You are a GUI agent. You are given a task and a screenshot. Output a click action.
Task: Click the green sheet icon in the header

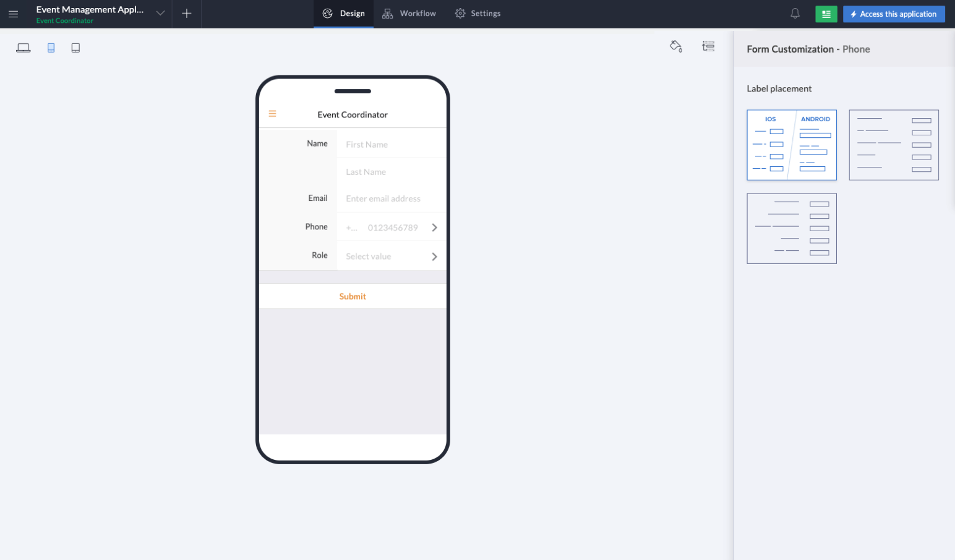point(826,13)
